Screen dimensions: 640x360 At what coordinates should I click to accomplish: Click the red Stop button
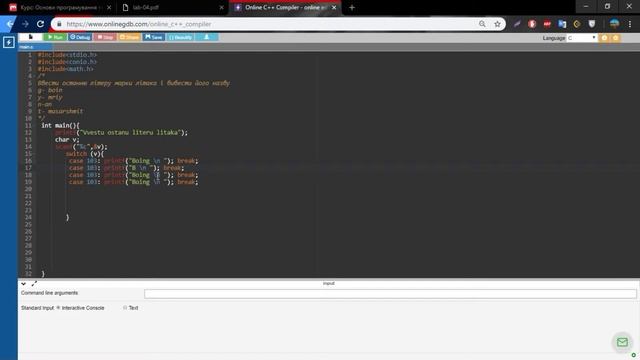point(105,37)
